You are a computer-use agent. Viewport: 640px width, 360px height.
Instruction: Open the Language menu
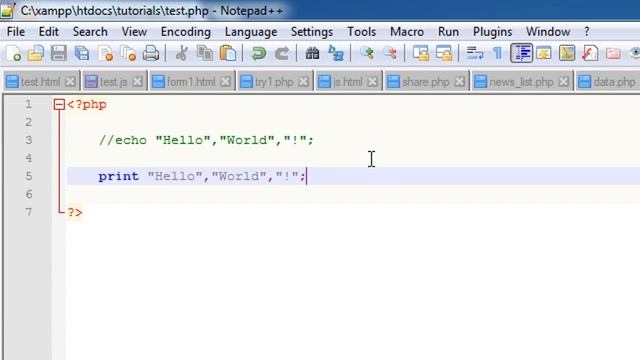coord(251,32)
